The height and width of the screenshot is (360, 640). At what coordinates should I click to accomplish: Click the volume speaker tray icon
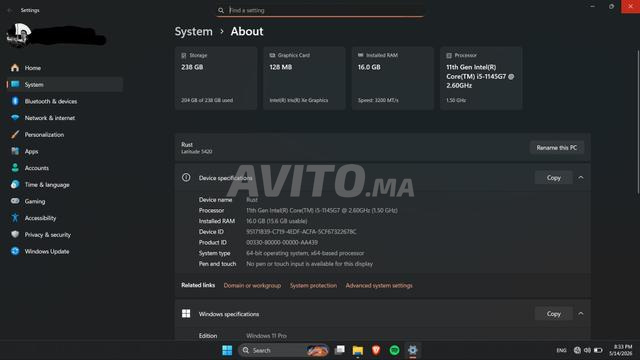[587, 350]
